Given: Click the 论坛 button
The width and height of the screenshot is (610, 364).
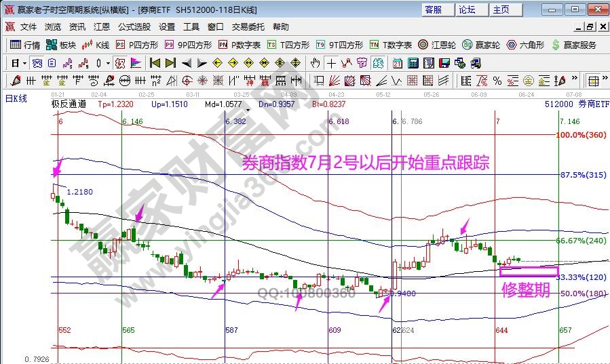Looking at the screenshot, I should point(467,9).
